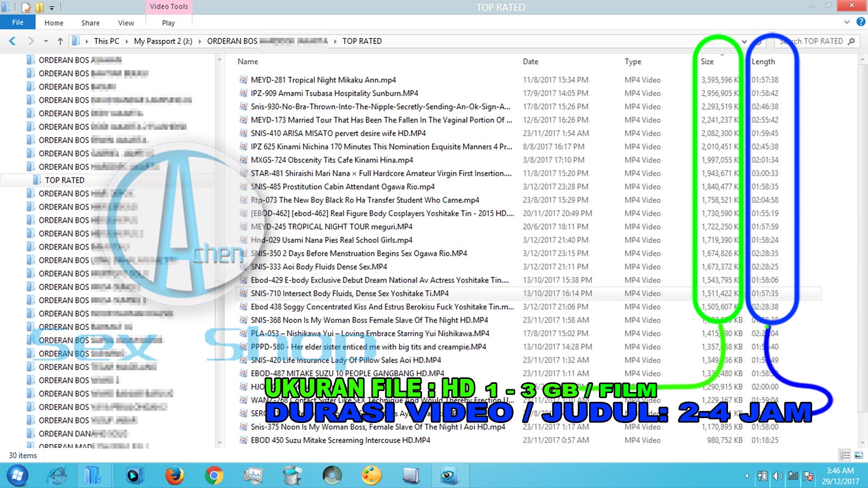Open Windows Media Player from the taskbar
The image size is (868, 488).
click(133, 476)
